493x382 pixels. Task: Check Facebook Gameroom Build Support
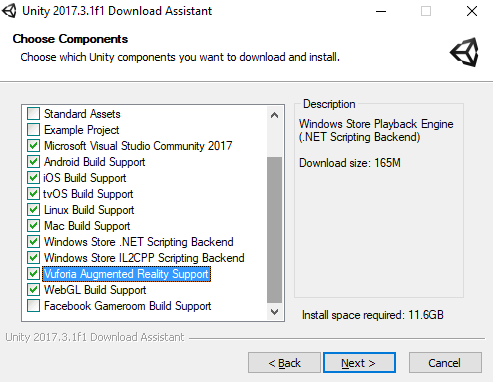(33, 306)
